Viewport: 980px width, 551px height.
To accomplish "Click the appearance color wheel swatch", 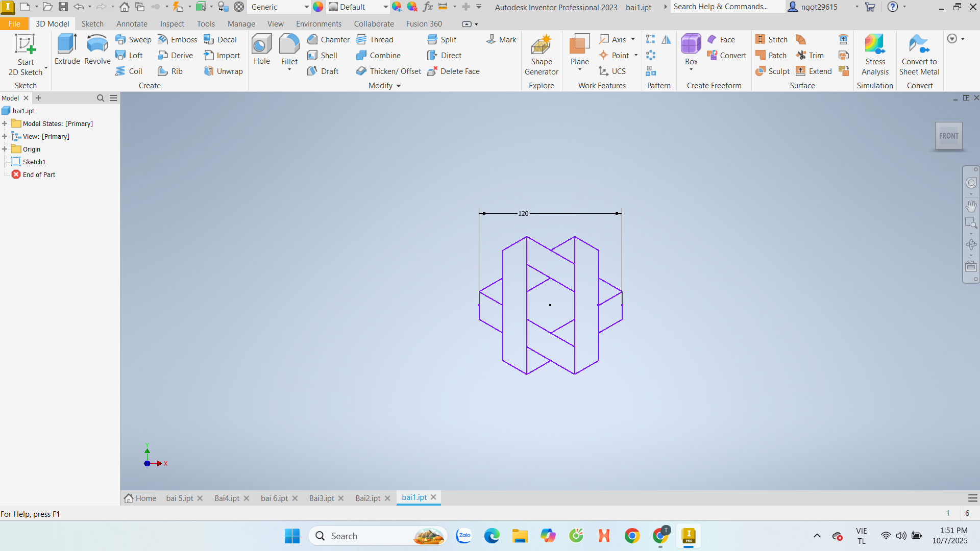I will pyautogui.click(x=318, y=7).
